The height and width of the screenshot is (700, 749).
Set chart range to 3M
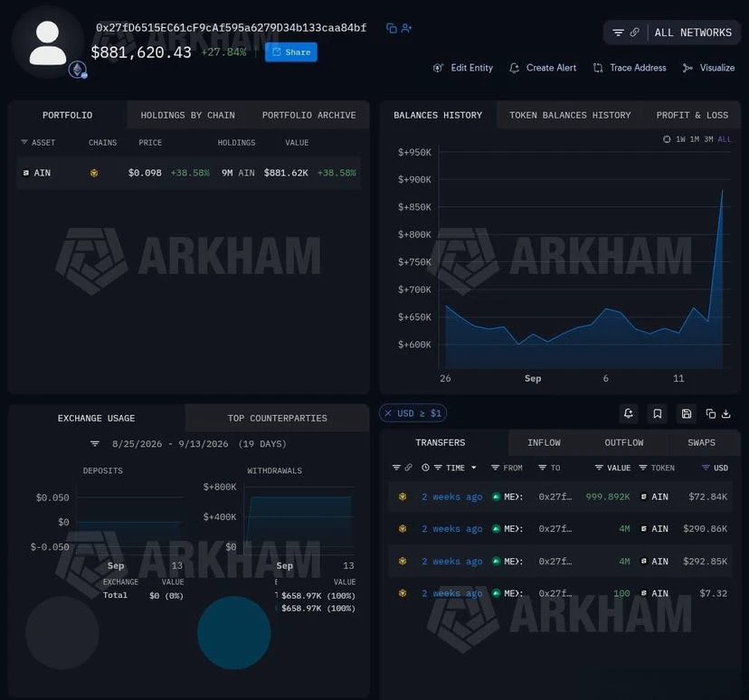[708, 139]
